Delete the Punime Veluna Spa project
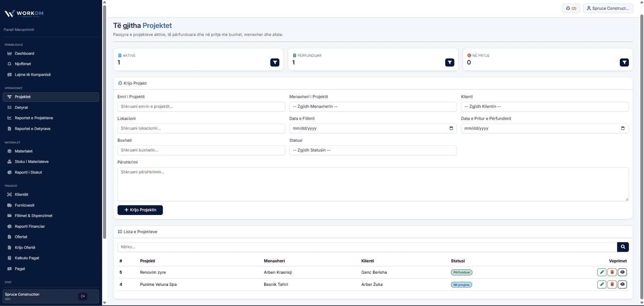The height and width of the screenshot is (306, 644). (x=612, y=284)
